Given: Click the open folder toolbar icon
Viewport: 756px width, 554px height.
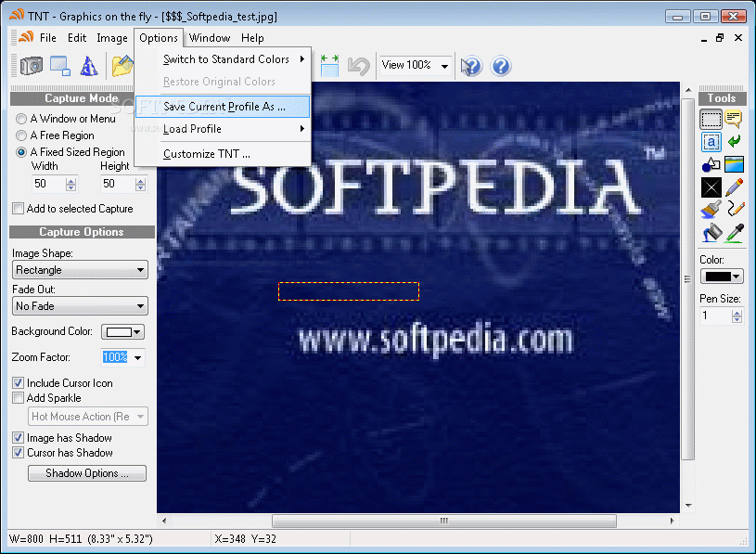Looking at the screenshot, I should coord(122,66).
